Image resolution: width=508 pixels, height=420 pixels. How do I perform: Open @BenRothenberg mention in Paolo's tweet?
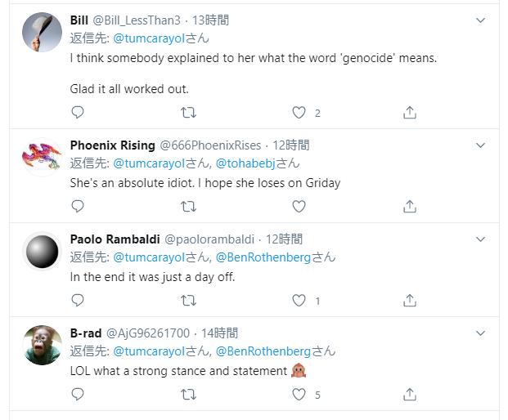point(265,257)
